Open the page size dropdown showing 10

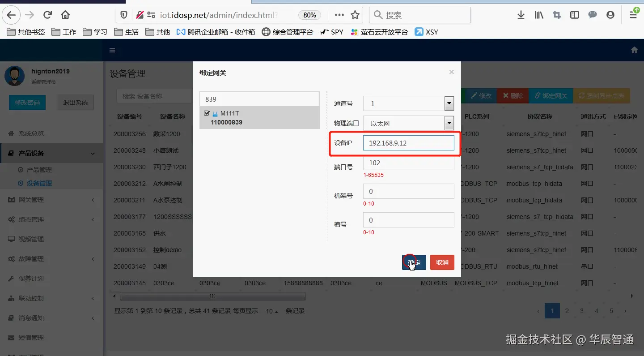[x=272, y=311]
